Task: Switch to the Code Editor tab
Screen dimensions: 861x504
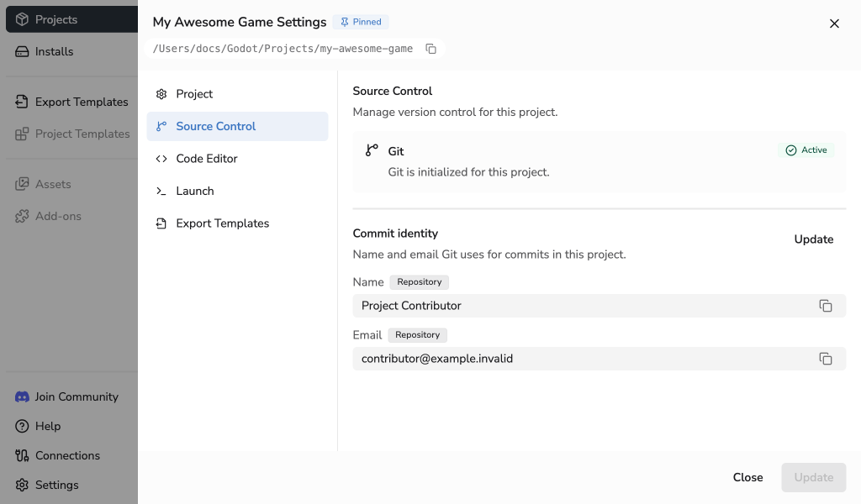Action: tap(237, 159)
